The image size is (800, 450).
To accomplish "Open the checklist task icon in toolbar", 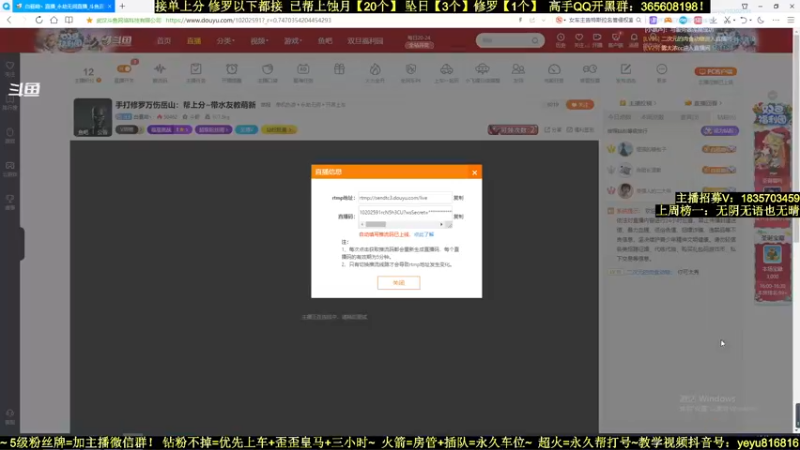I will click(196, 69).
